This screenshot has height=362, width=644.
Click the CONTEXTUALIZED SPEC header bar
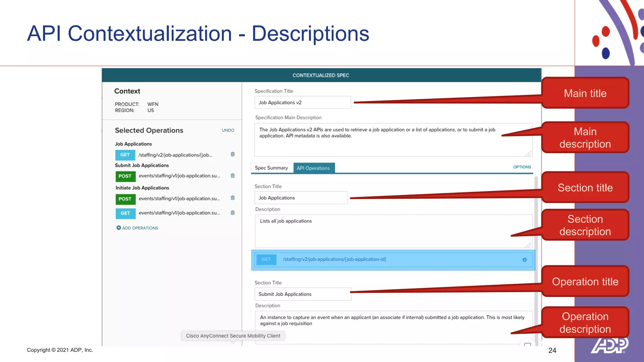[321, 75]
